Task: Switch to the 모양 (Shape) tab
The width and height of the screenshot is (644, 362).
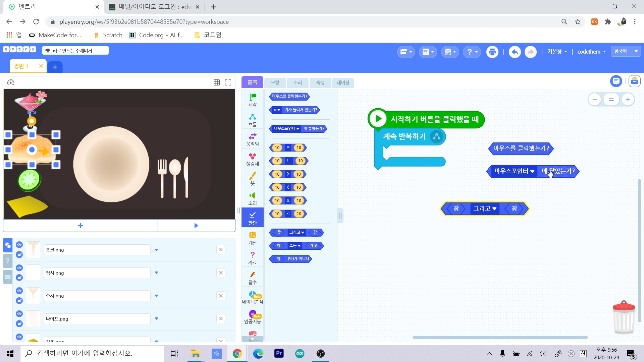Action: click(275, 82)
